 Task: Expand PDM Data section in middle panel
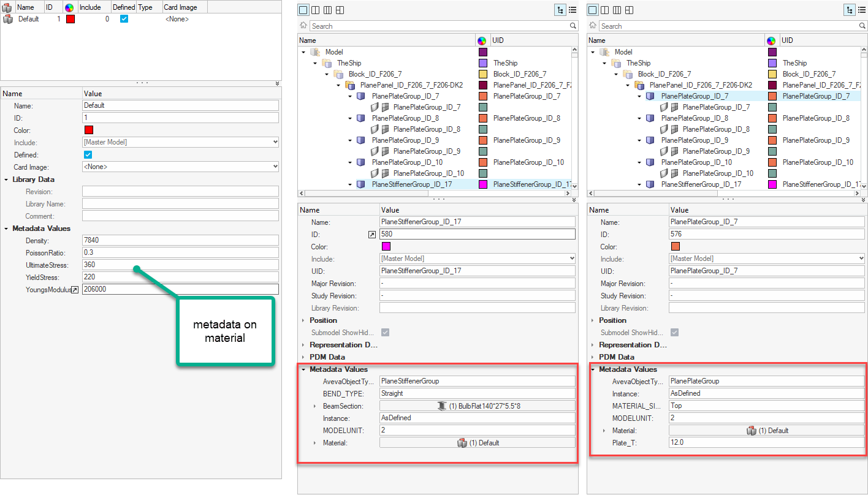[303, 357]
